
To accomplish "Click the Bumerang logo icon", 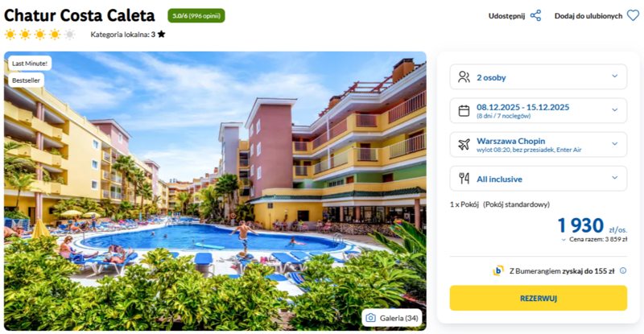I will (x=498, y=270).
